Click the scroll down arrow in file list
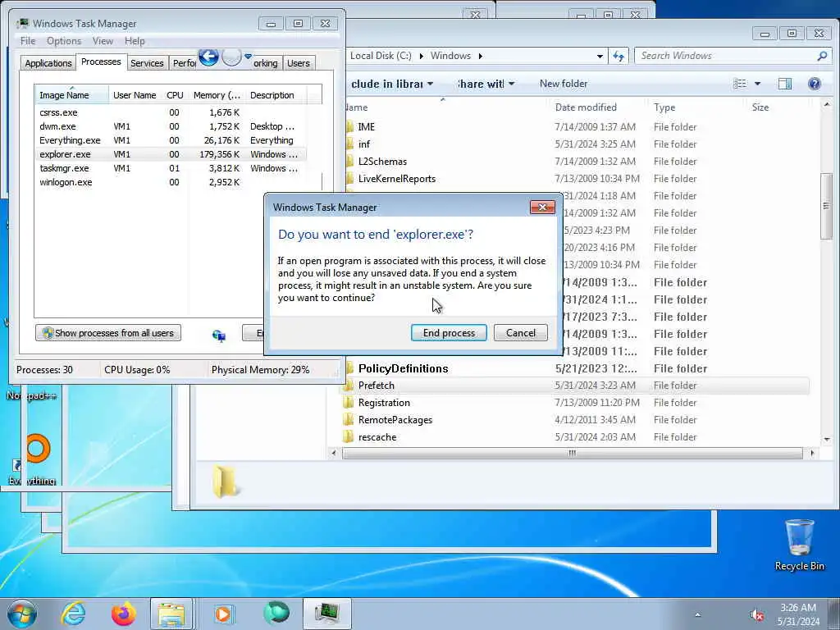The image size is (840, 630). (827, 439)
